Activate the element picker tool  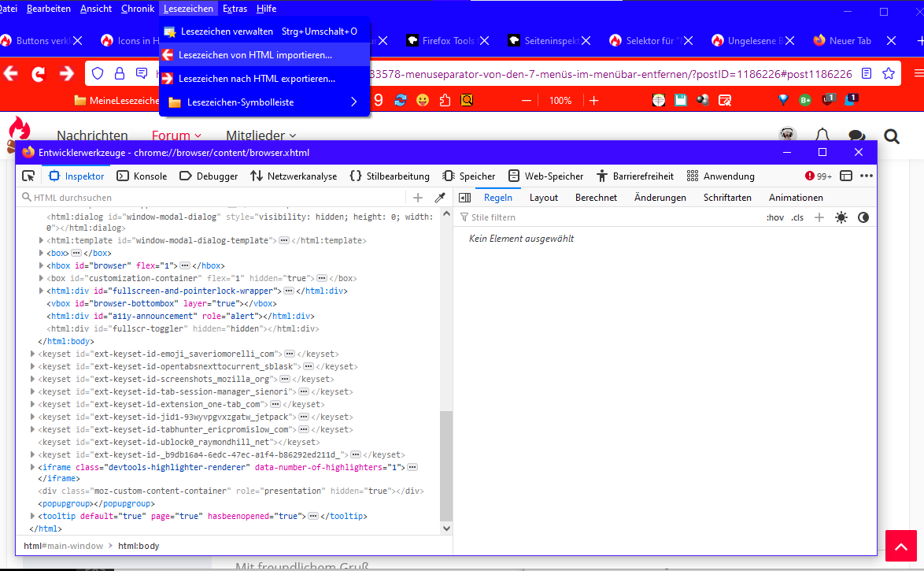coord(28,176)
